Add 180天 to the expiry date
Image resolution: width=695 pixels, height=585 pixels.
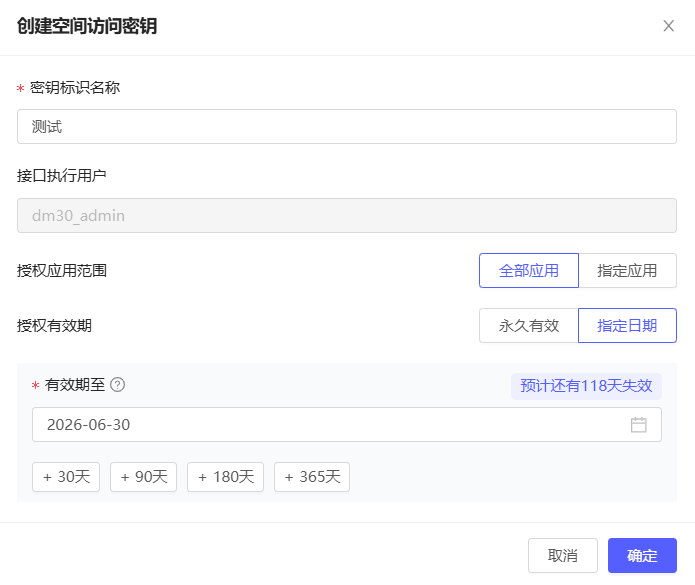pyautogui.click(x=225, y=477)
